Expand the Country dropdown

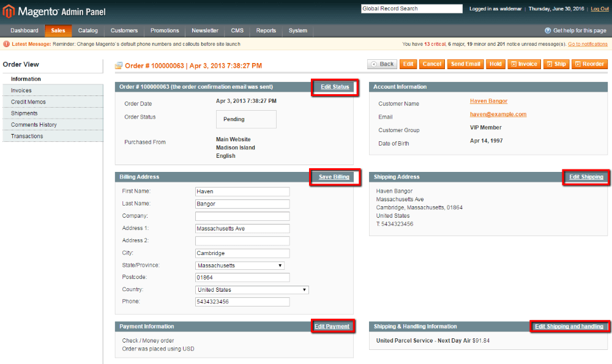point(252,290)
